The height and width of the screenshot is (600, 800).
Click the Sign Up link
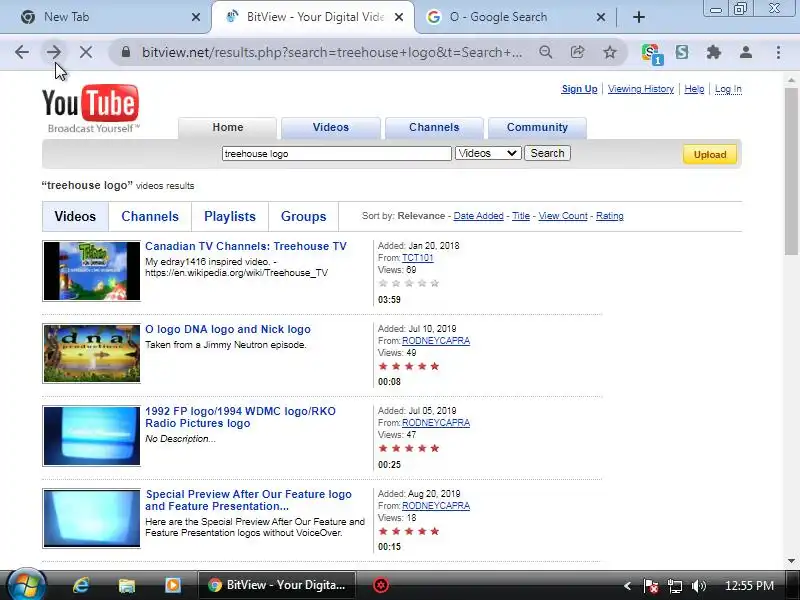[579, 89]
